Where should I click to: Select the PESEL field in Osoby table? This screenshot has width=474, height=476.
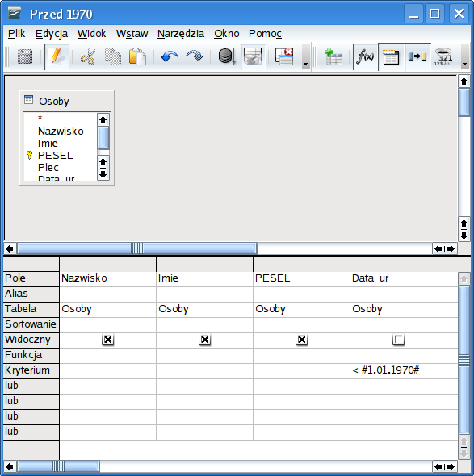pos(55,156)
